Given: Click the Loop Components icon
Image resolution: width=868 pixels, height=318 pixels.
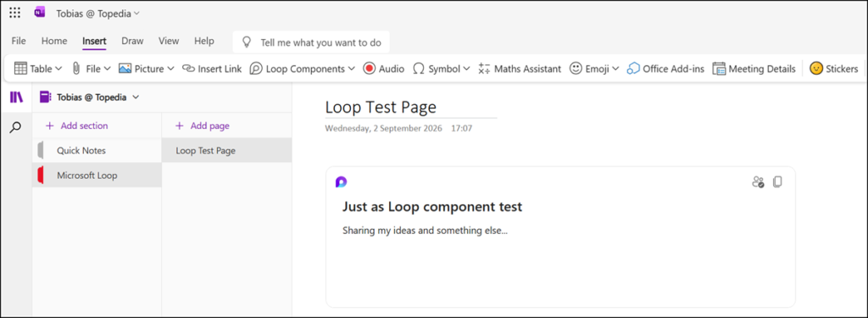Looking at the screenshot, I should (x=256, y=69).
